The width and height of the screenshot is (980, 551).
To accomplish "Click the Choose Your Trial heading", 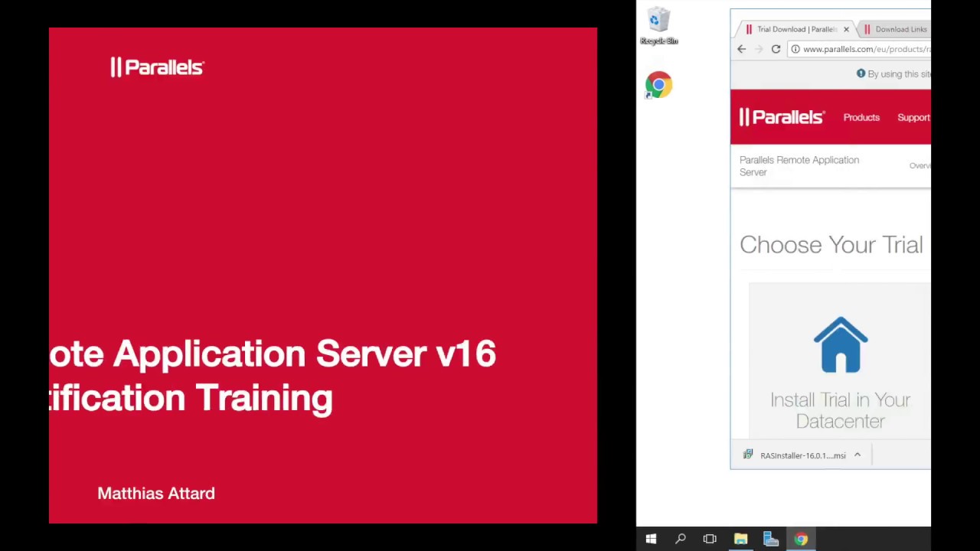I will (831, 245).
